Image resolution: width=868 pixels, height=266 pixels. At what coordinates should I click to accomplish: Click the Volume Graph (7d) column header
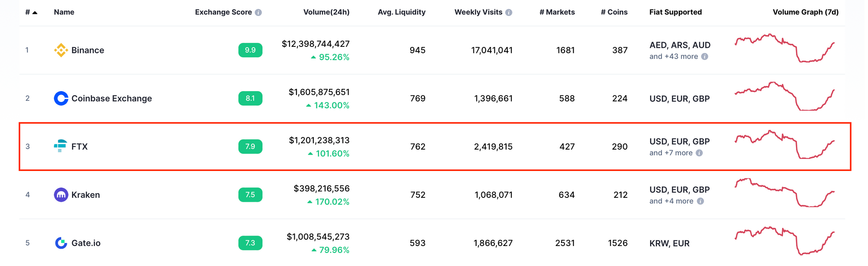click(806, 12)
